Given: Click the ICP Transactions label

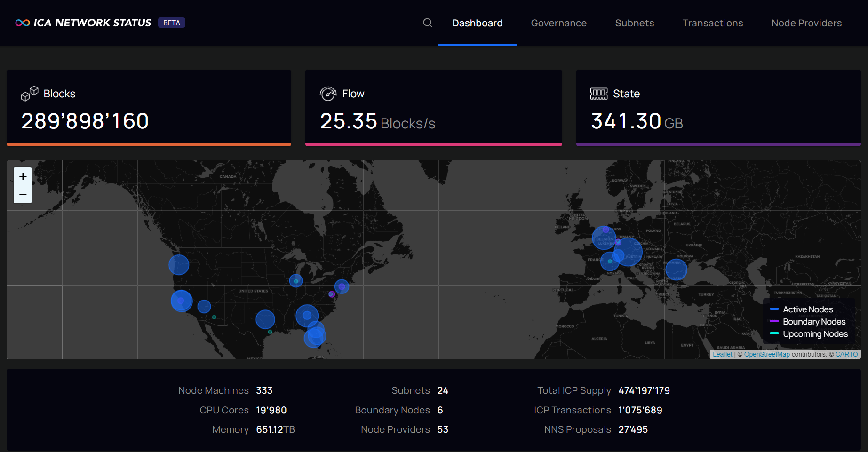Looking at the screenshot, I should 573,410.
